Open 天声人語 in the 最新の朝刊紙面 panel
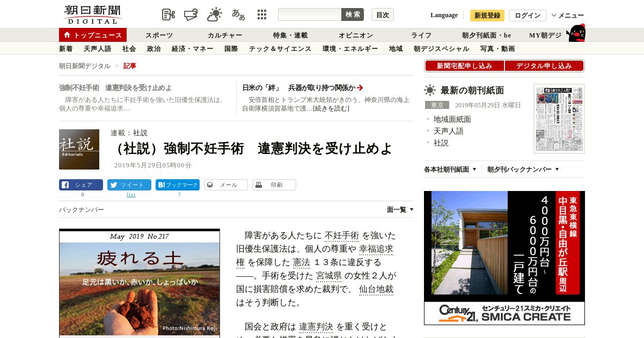The height and width of the screenshot is (338, 644). [449, 131]
